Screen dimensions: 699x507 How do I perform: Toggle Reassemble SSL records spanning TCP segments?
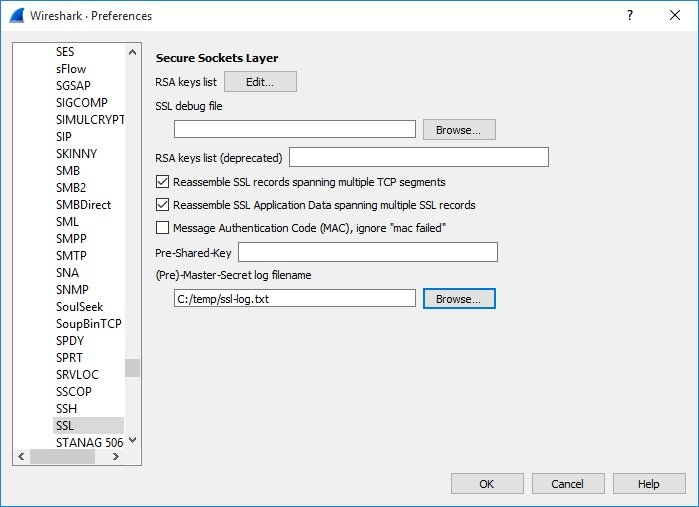coord(162,181)
